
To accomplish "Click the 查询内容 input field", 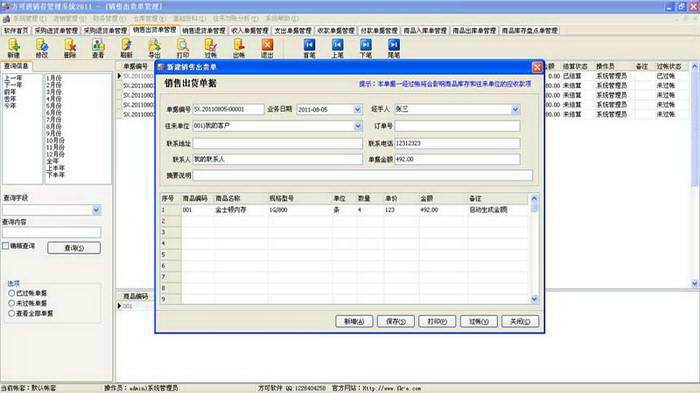I will click(51, 232).
